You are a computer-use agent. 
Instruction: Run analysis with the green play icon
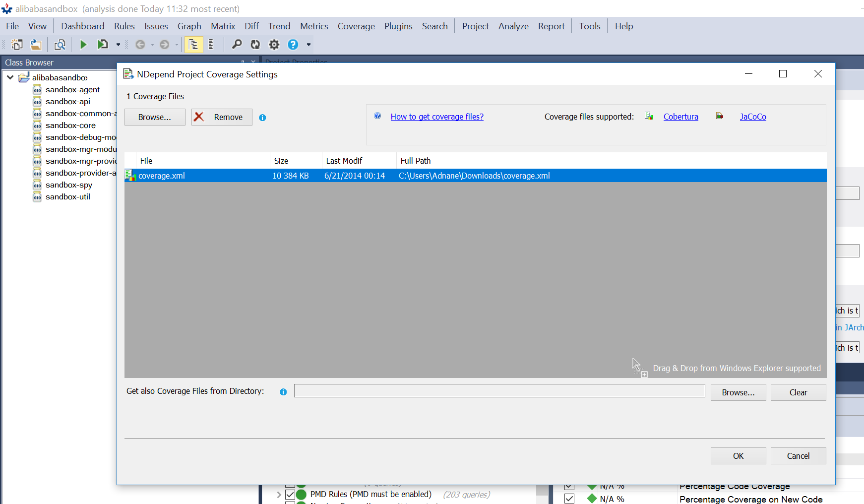(x=83, y=45)
